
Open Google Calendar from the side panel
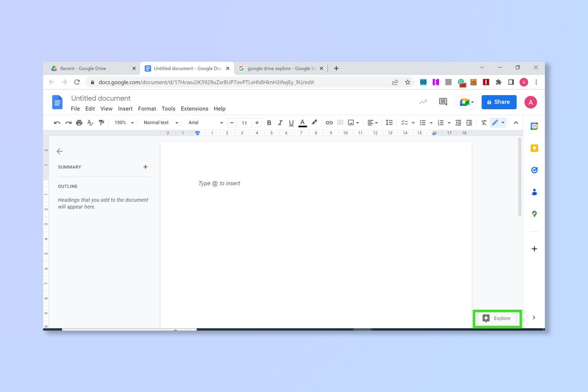tap(534, 125)
